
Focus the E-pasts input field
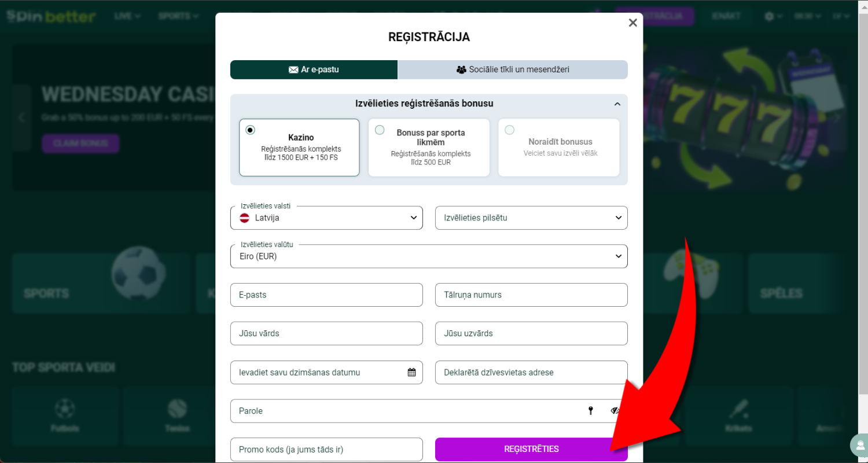coord(326,295)
